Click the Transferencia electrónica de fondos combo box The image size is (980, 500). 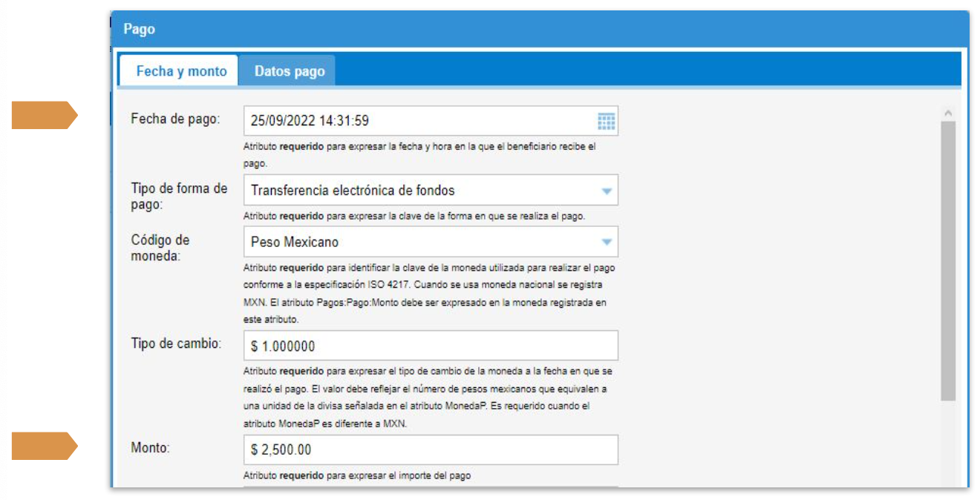pos(419,191)
